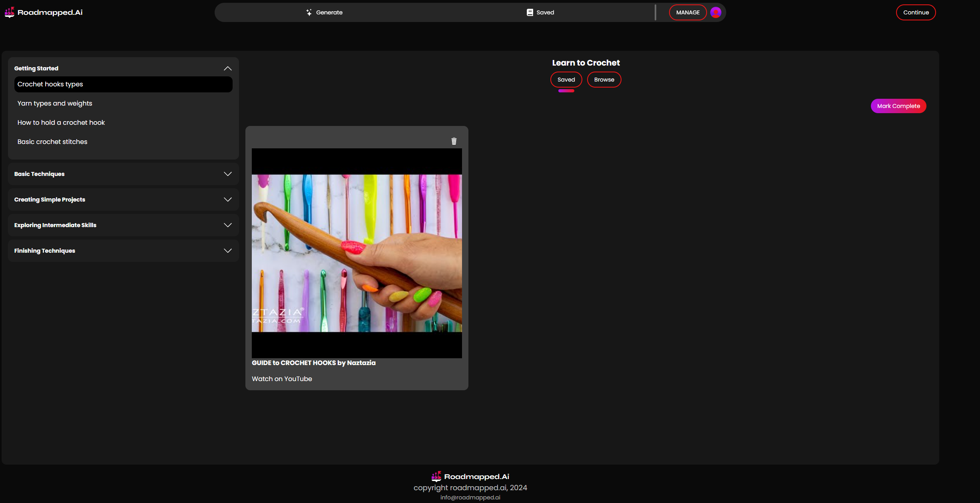980x503 pixels.
Task: Click the Continue button
Action: [x=916, y=12]
